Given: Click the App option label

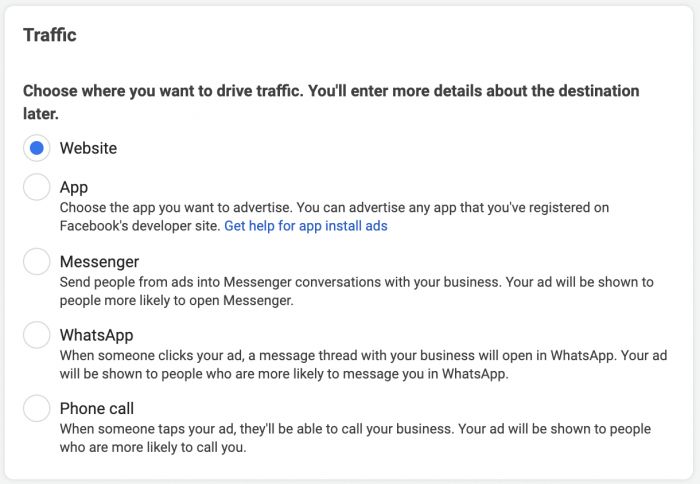Looking at the screenshot, I should click(74, 187).
